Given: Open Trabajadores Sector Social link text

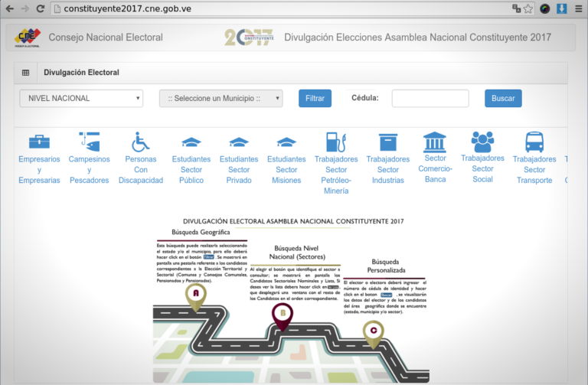Looking at the screenshot, I should (x=482, y=168).
